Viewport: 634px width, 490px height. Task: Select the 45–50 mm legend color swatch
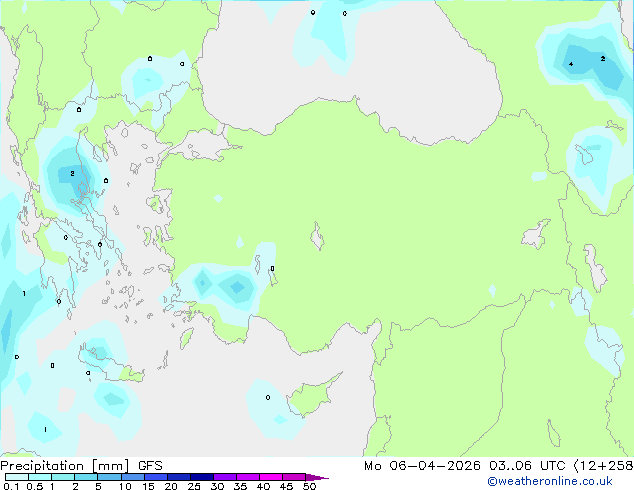pyautogui.click(x=294, y=477)
